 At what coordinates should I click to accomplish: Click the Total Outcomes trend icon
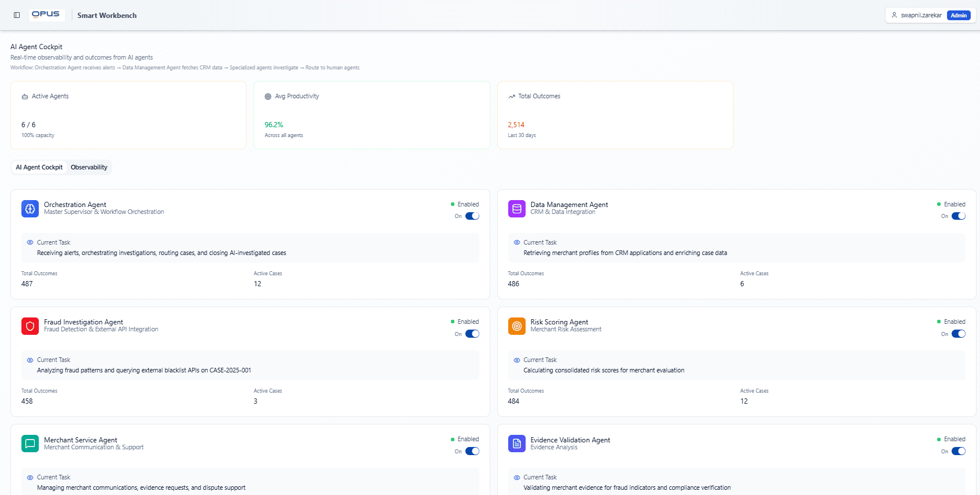(x=512, y=97)
